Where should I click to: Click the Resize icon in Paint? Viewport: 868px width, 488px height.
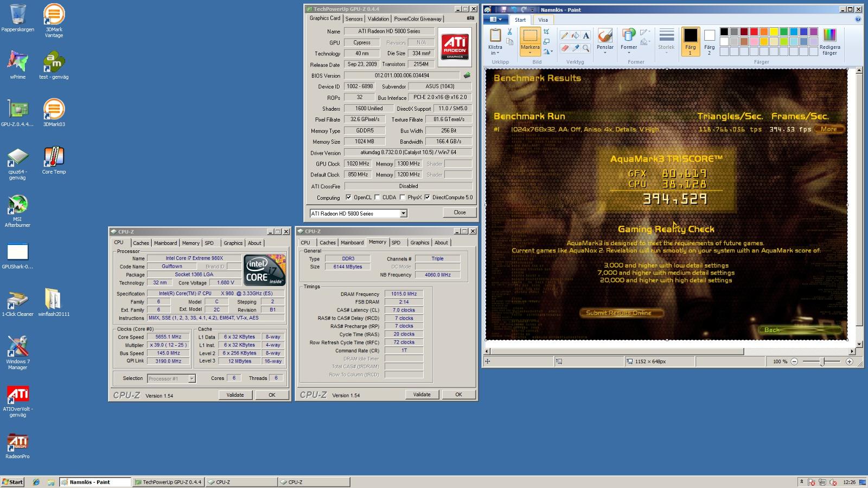[546, 41]
